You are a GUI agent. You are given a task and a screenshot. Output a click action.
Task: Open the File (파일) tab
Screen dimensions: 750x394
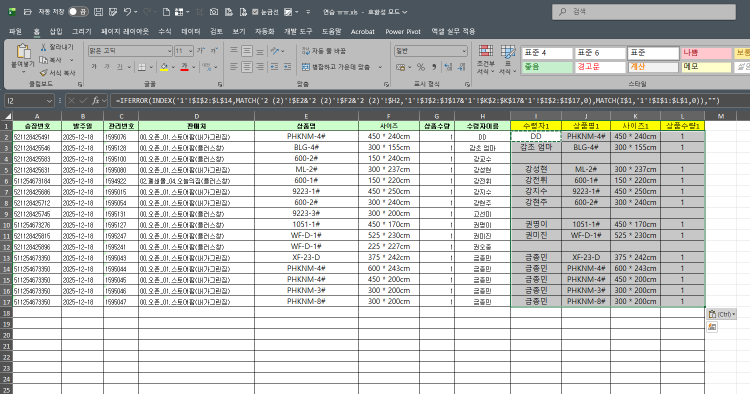[x=15, y=31]
